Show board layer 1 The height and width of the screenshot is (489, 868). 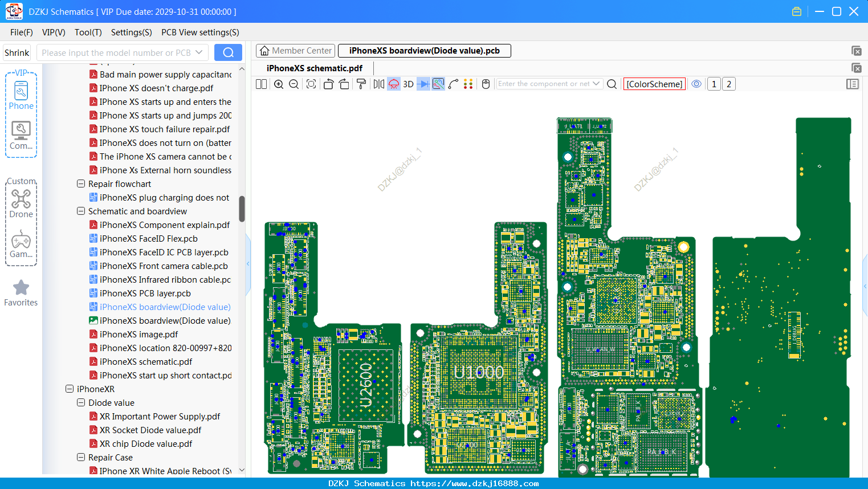point(714,84)
